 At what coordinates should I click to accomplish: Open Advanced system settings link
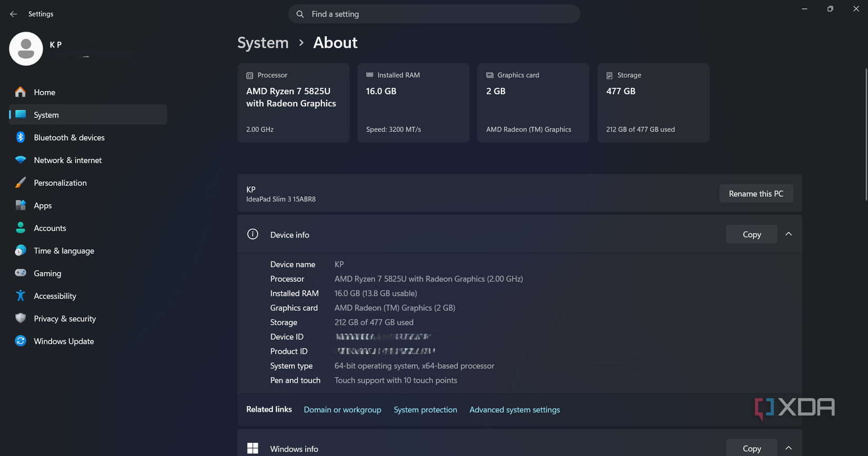click(x=514, y=409)
